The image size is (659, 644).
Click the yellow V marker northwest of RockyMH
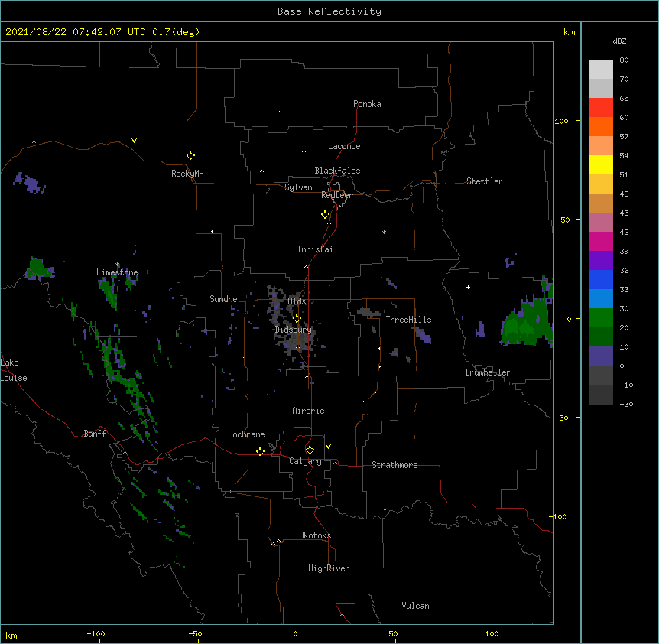pyautogui.click(x=134, y=141)
